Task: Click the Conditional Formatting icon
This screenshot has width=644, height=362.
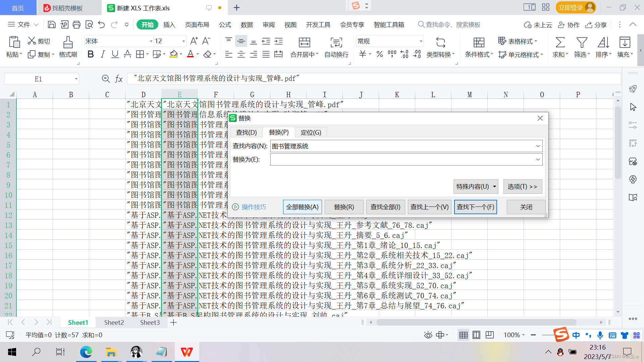Action: (x=479, y=43)
